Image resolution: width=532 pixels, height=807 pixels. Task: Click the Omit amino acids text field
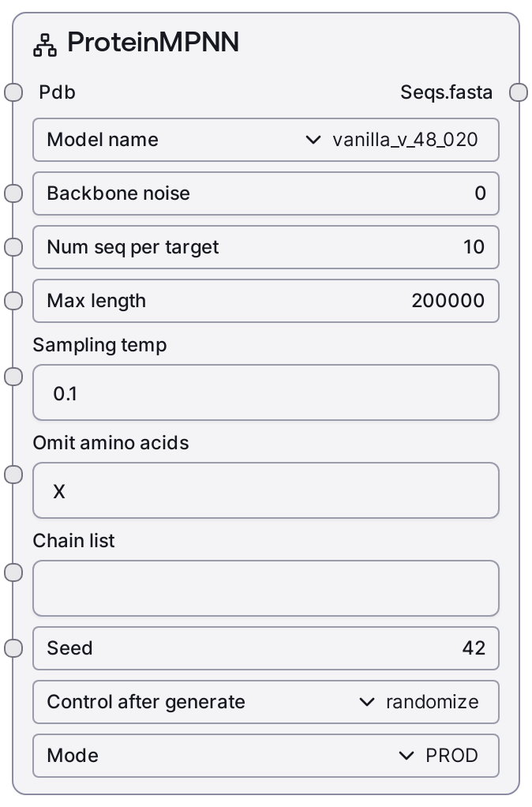pyautogui.click(x=265, y=490)
